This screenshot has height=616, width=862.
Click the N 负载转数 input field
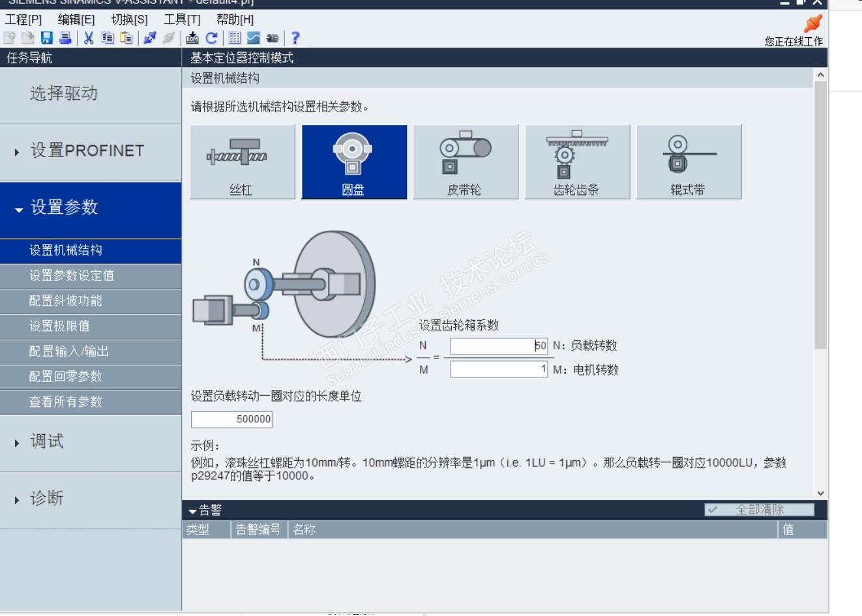499,346
